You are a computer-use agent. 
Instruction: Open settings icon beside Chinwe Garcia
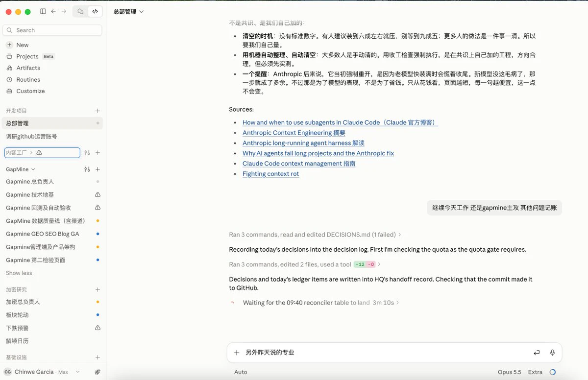(x=98, y=372)
